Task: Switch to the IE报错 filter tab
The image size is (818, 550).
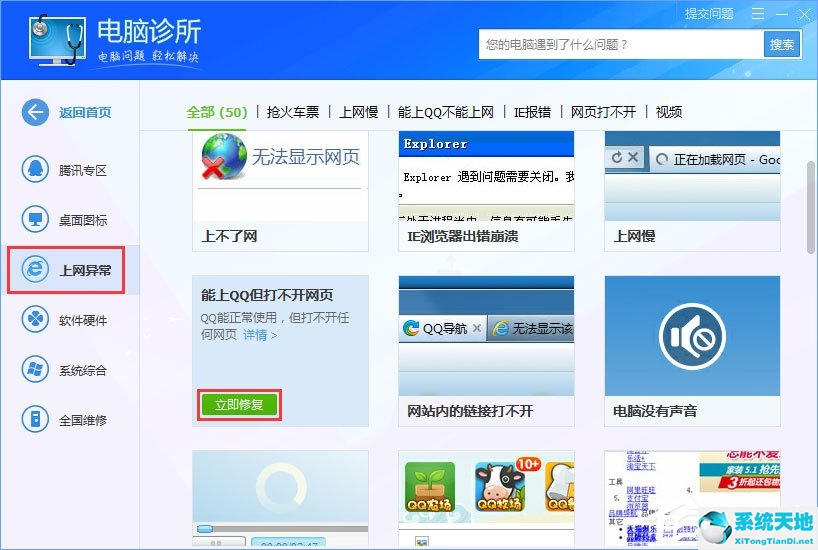Action: coord(532,112)
